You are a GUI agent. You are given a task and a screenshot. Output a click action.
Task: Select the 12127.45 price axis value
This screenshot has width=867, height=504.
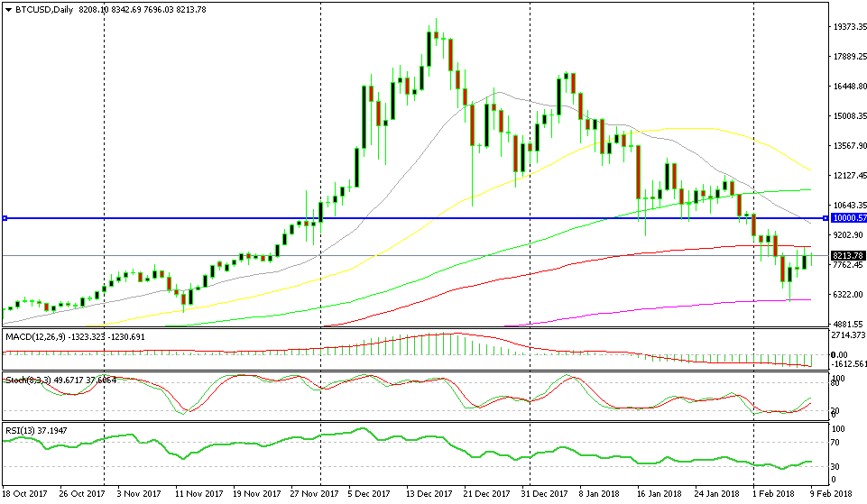click(849, 176)
